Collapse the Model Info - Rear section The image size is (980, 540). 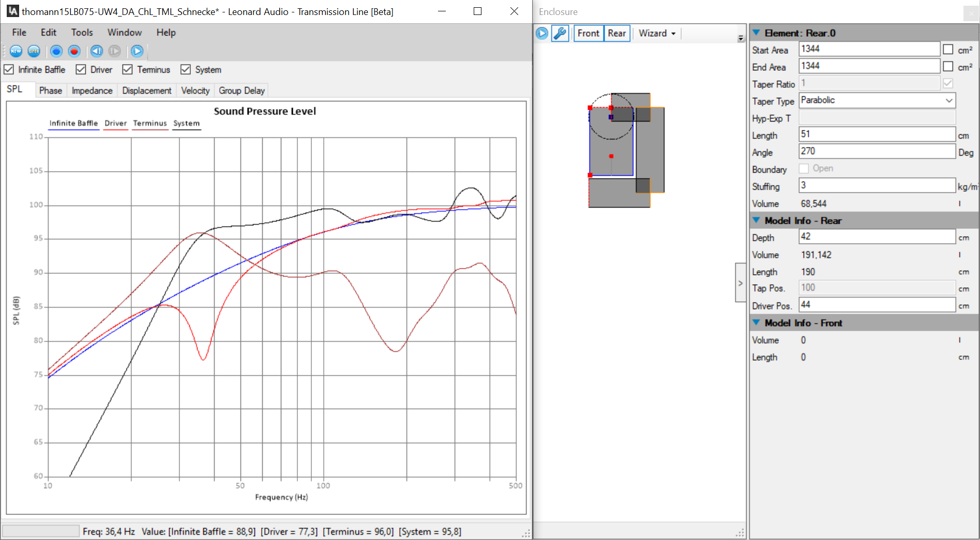pyautogui.click(x=756, y=221)
